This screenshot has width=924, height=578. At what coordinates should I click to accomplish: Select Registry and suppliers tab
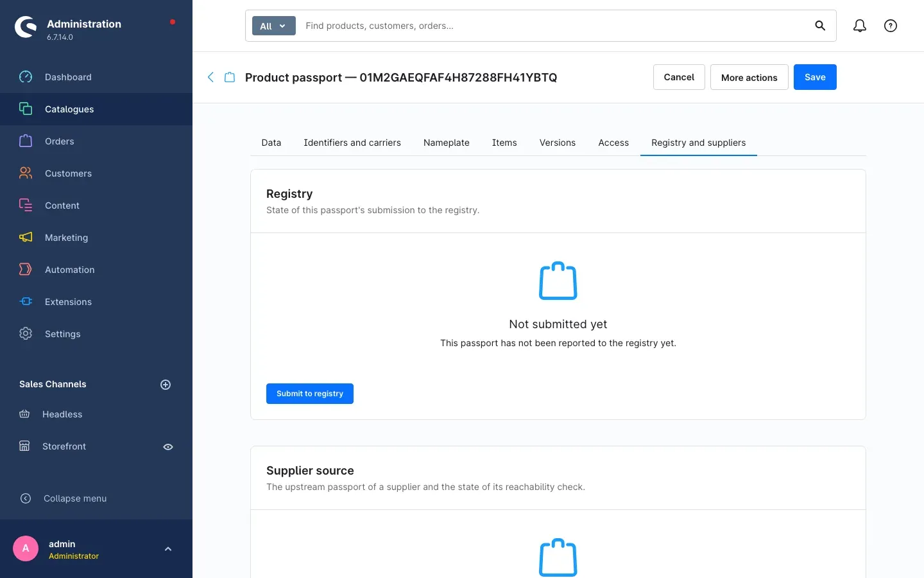click(x=699, y=143)
